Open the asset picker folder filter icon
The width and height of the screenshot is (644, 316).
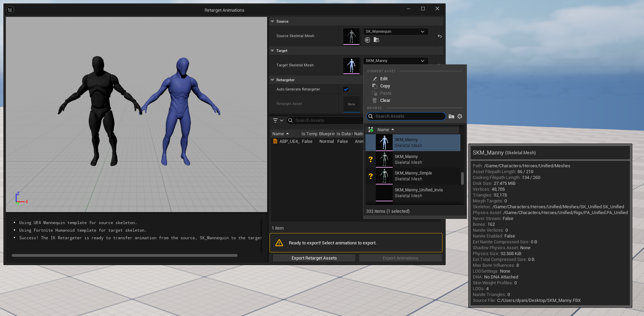[x=451, y=117]
